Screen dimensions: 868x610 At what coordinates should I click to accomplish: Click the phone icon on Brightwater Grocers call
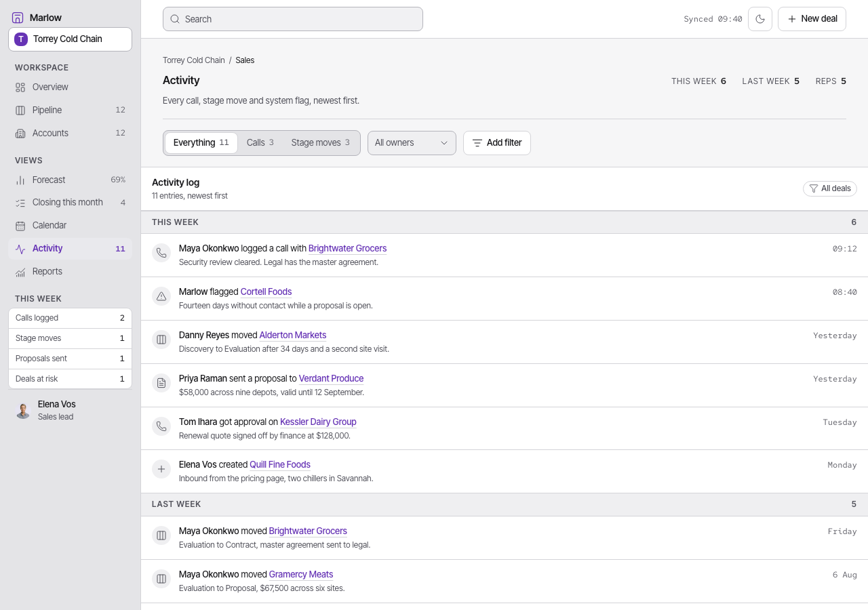point(161,253)
